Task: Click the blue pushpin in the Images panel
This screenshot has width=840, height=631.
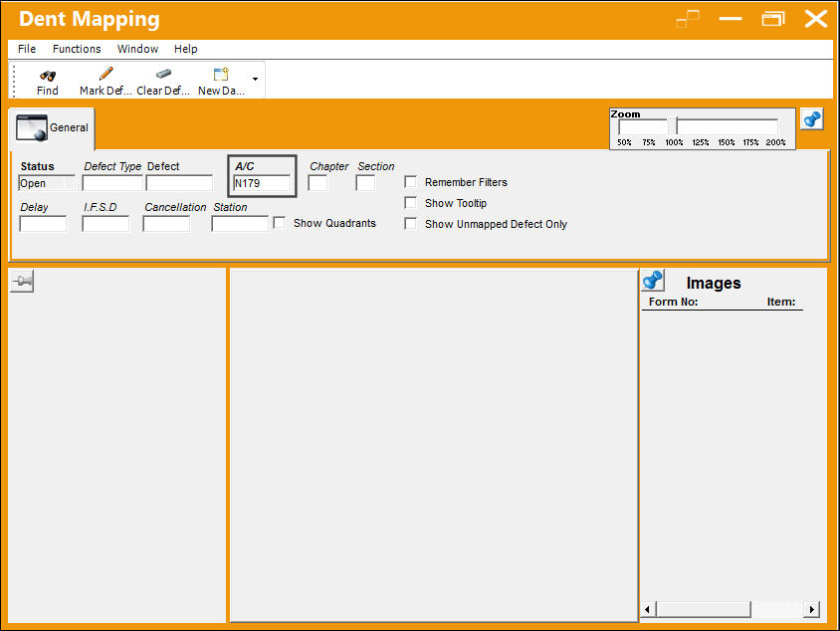Action: pos(653,281)
